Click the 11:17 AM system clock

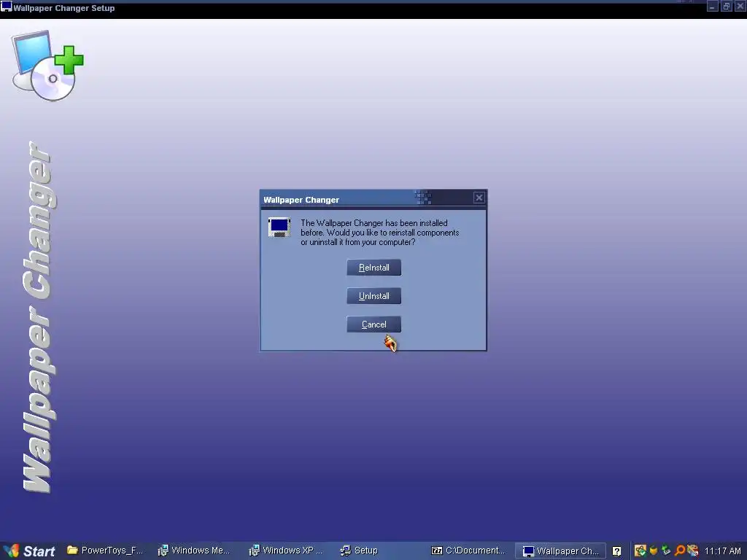click(x=723, y=551)
